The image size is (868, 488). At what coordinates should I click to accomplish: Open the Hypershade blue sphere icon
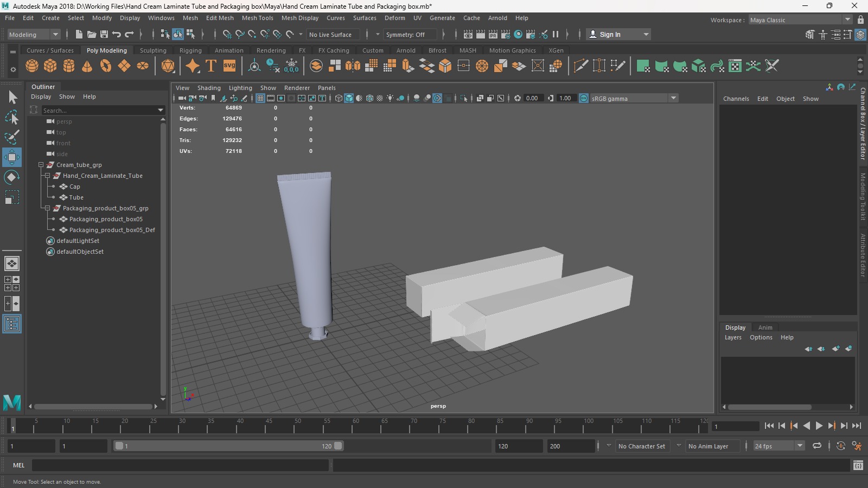518,34
